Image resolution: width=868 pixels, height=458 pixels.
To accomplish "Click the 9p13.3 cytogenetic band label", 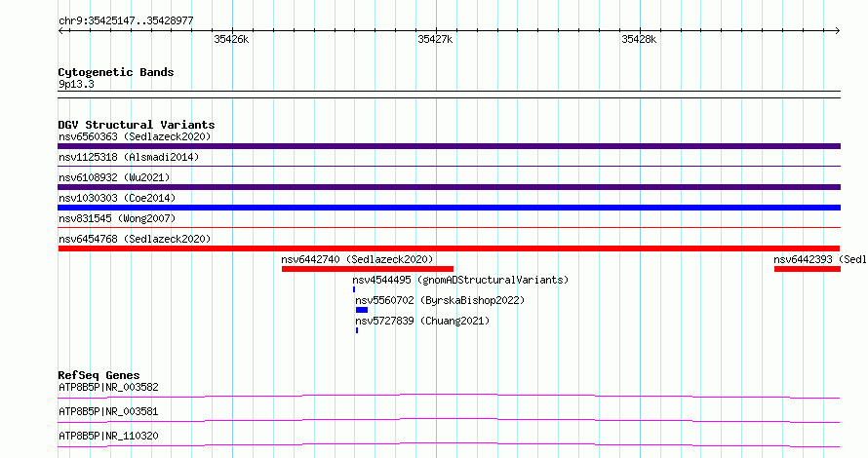I will tap(76, 84).
